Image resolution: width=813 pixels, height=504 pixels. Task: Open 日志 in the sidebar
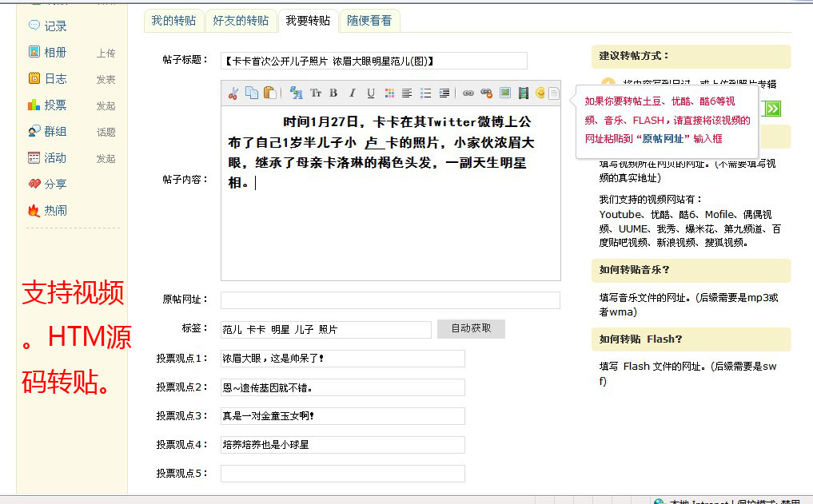55,79
